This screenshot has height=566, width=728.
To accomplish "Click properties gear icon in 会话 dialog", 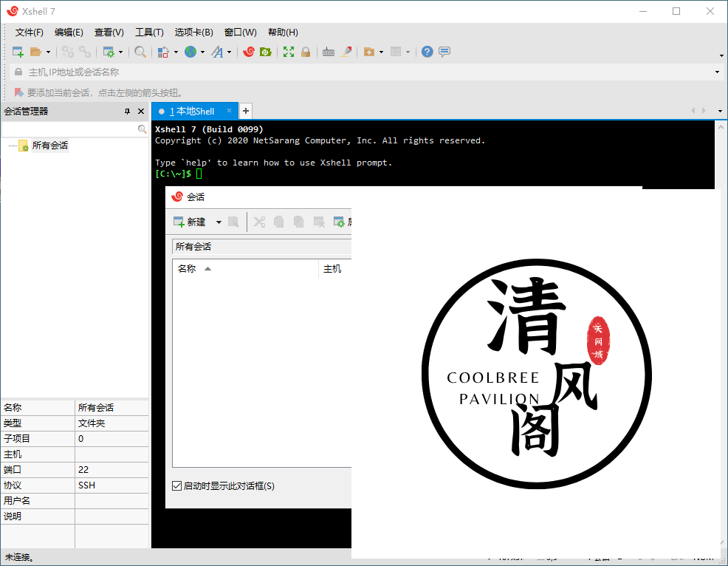I will pos(340,222).
